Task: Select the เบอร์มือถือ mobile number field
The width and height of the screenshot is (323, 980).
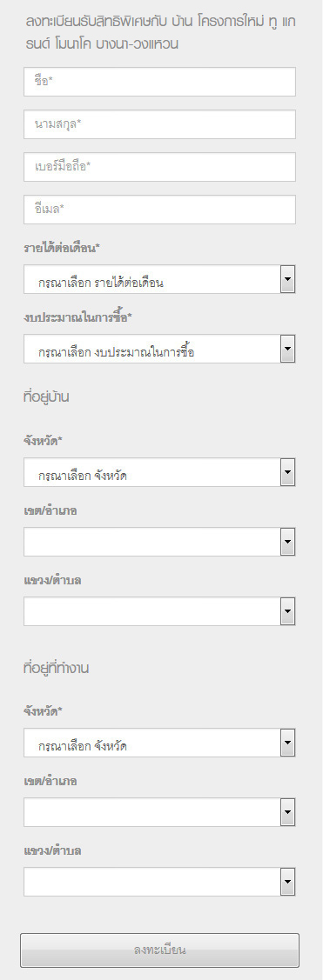Action: (x=159, y=167)
